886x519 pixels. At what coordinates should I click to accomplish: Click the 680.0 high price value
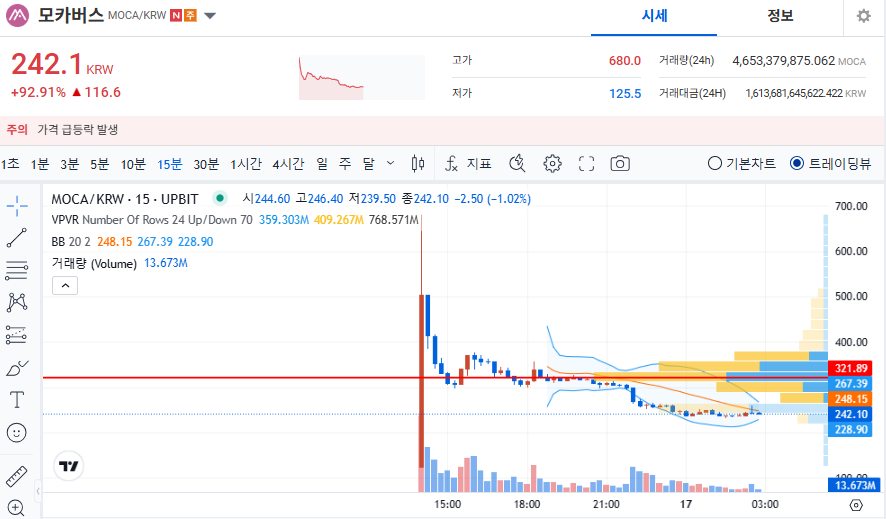tap(624, 60)
